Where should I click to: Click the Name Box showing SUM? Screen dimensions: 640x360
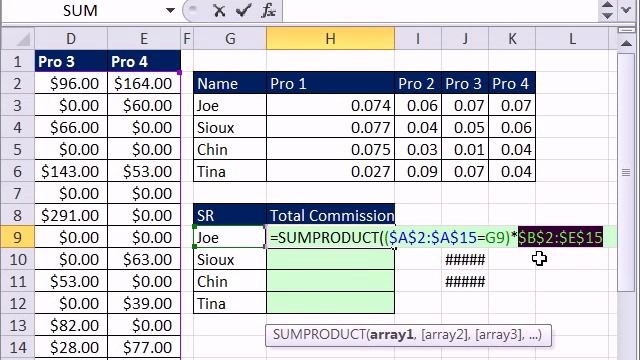(80, 11)
